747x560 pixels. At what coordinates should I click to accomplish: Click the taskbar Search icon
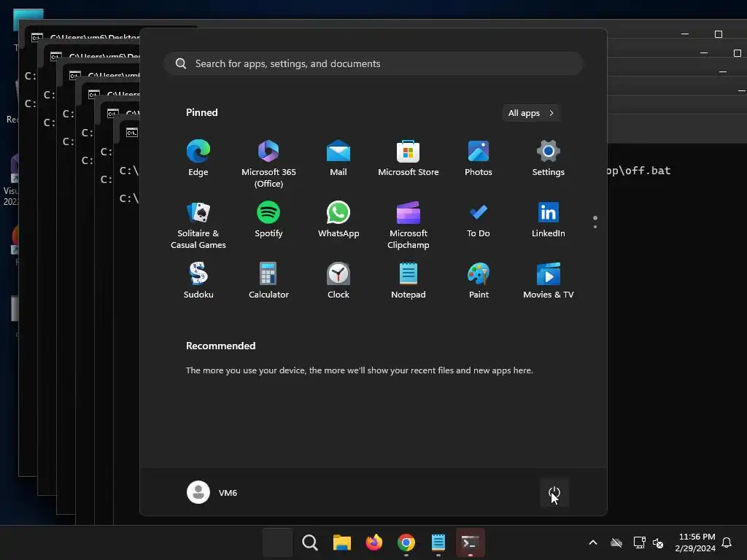(x=309, y=542)
